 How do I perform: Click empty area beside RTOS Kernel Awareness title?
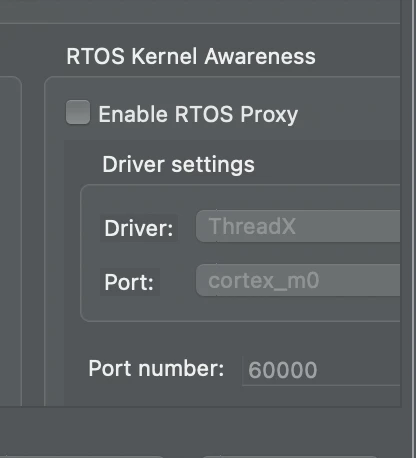point(357,56)
